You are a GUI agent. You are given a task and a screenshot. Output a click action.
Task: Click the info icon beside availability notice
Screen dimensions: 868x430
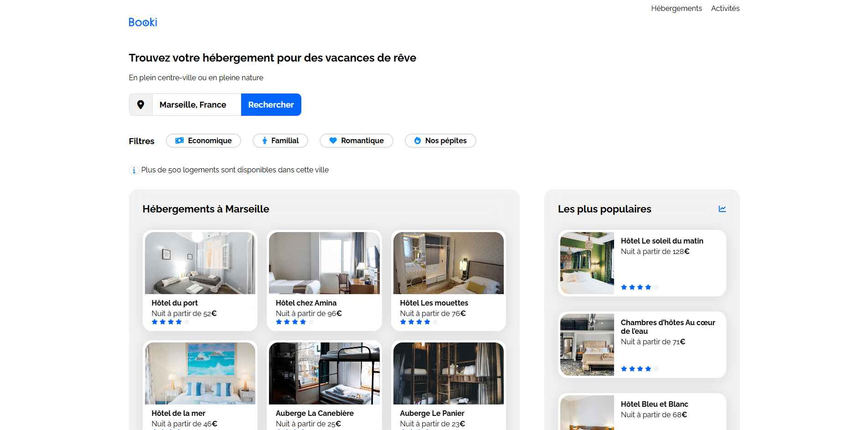point(134,171)
